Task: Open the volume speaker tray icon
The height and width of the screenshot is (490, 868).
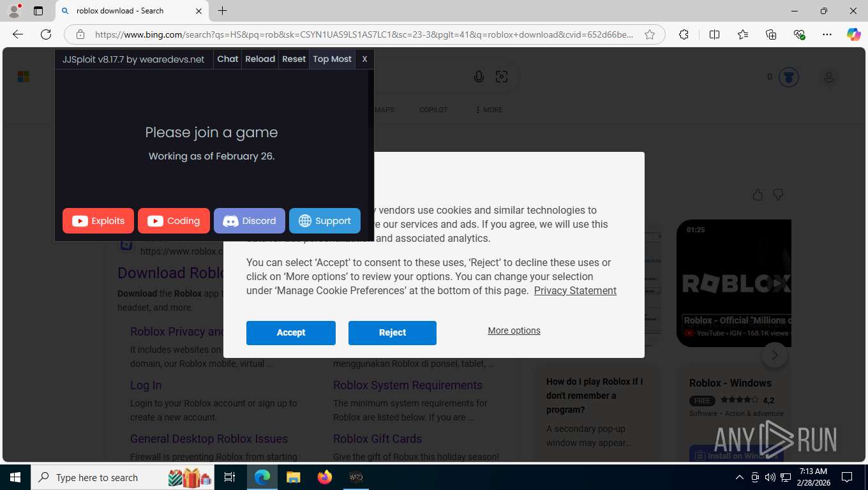Action: 770,477
